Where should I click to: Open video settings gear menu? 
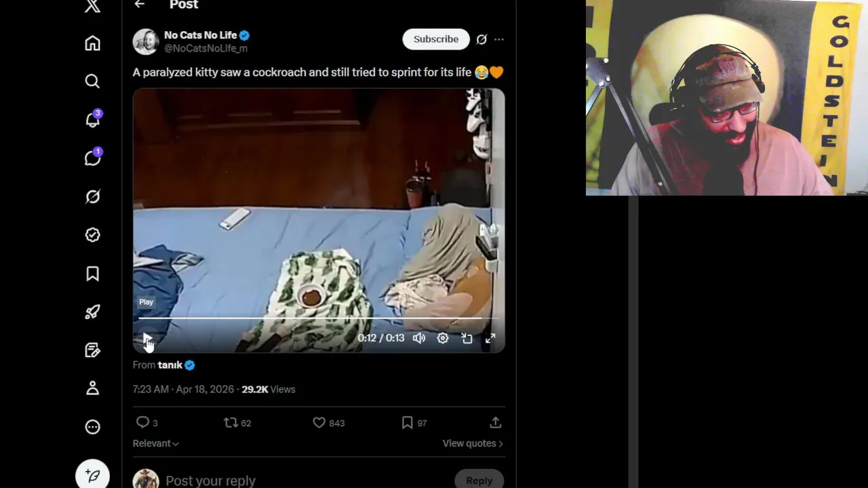pos(443,338)
